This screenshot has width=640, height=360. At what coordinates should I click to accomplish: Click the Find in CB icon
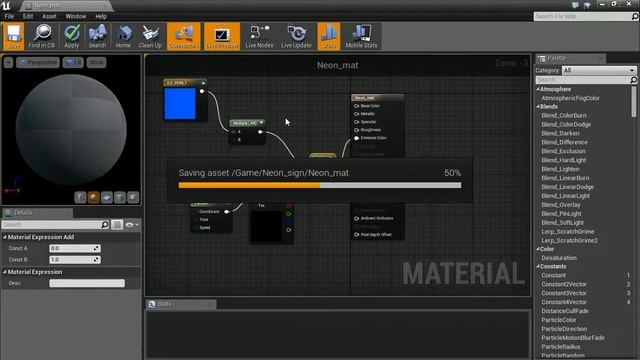pyautogui.click(x=42, y=36)
